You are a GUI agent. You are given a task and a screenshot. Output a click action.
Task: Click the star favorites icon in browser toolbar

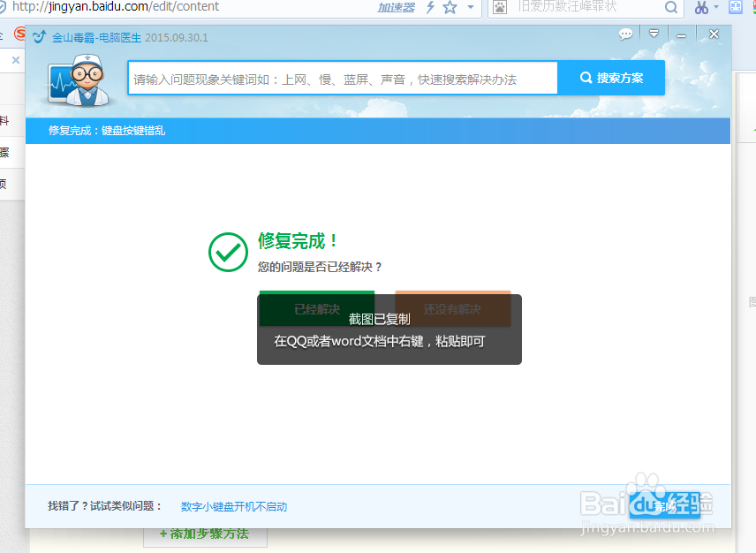[450, 7]
